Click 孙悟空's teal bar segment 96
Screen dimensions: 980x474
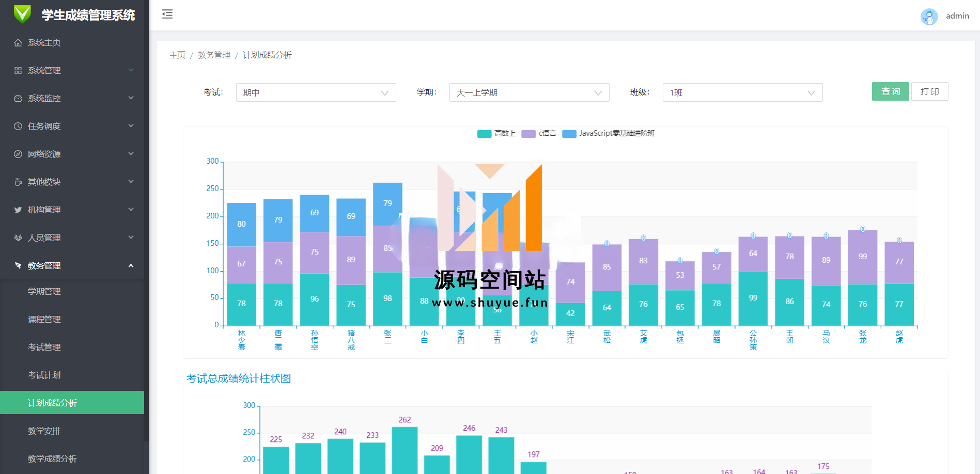pyautogui.click(x=315, y=299)
